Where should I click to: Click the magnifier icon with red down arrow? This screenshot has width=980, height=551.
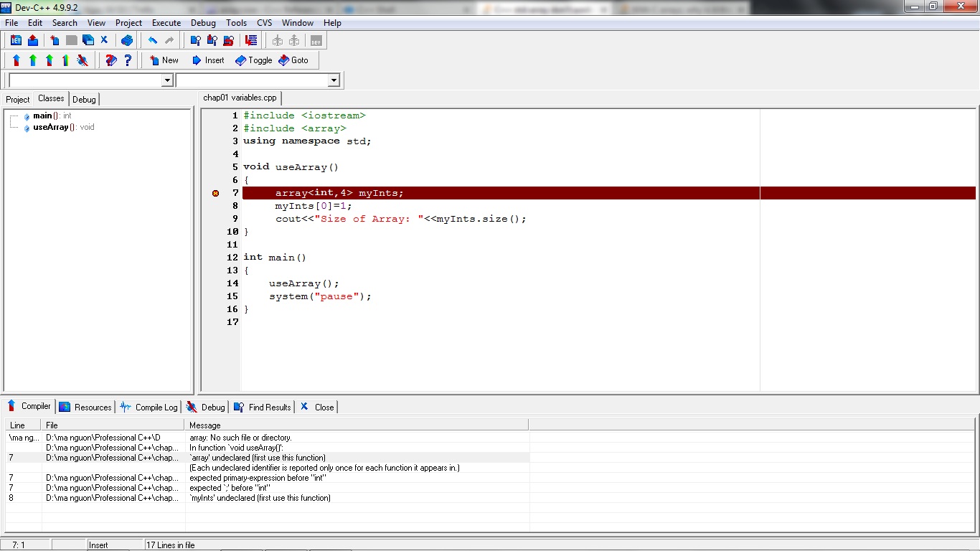click(212, 40)
